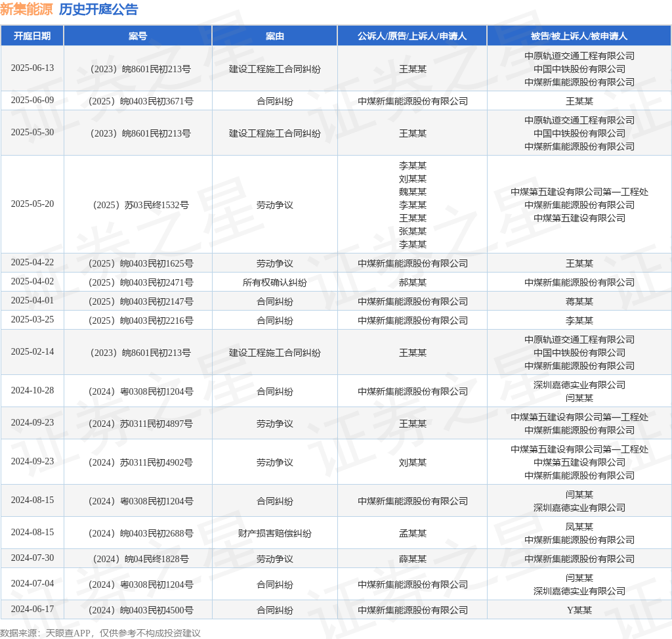Click case number (2024)皖0403民初4500号
The height and width of the screenshot is (639, 672).
point(140,610)
